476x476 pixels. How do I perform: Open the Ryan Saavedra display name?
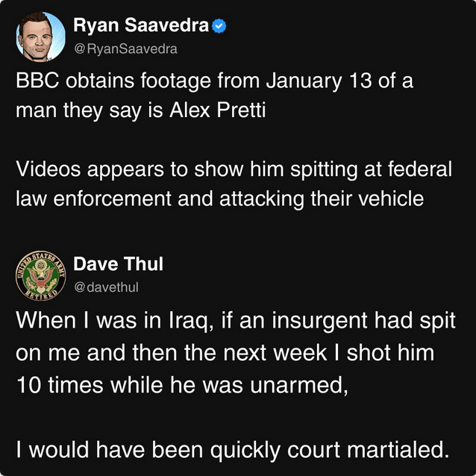(142, 26)
